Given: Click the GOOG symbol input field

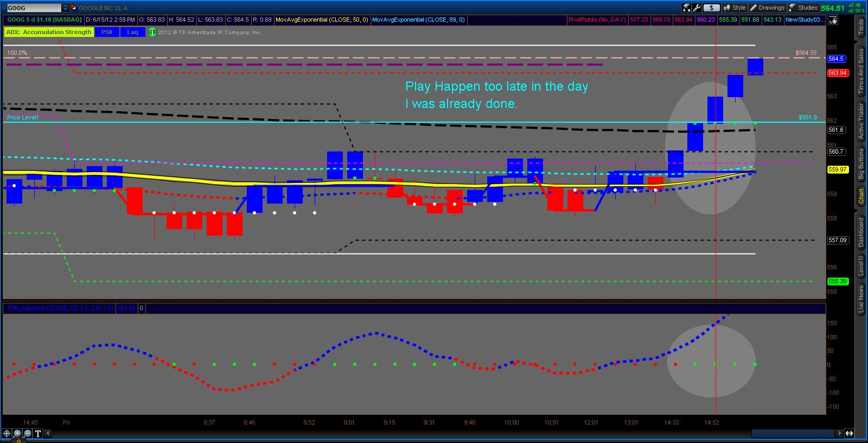Looking at the screenshot, I should click(x=34, y=8).
